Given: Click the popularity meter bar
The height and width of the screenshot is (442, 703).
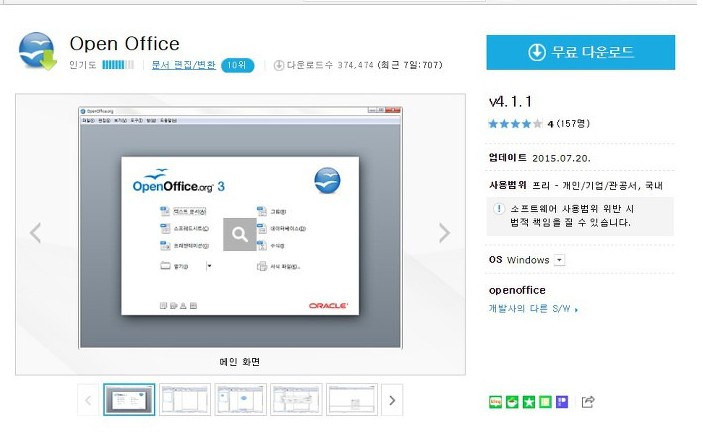Looking at the screenshot, I should click(118, 65).
